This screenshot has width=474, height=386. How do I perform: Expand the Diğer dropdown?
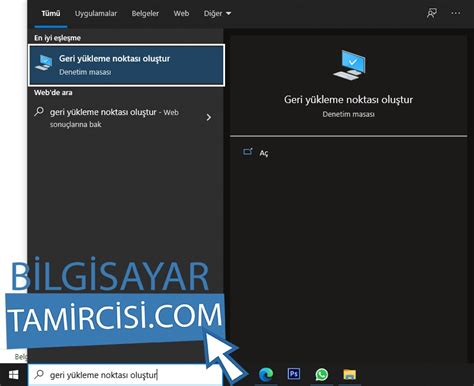217,13
